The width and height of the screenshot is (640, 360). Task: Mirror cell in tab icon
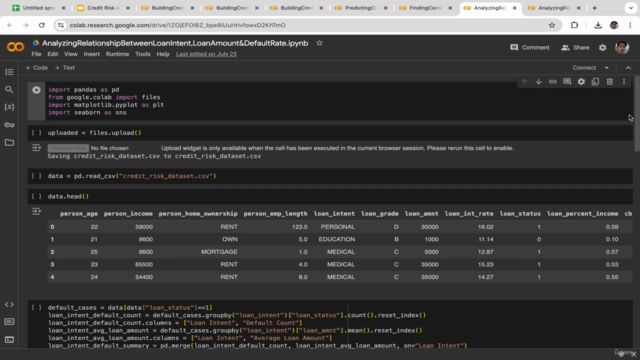pos(596,82)
